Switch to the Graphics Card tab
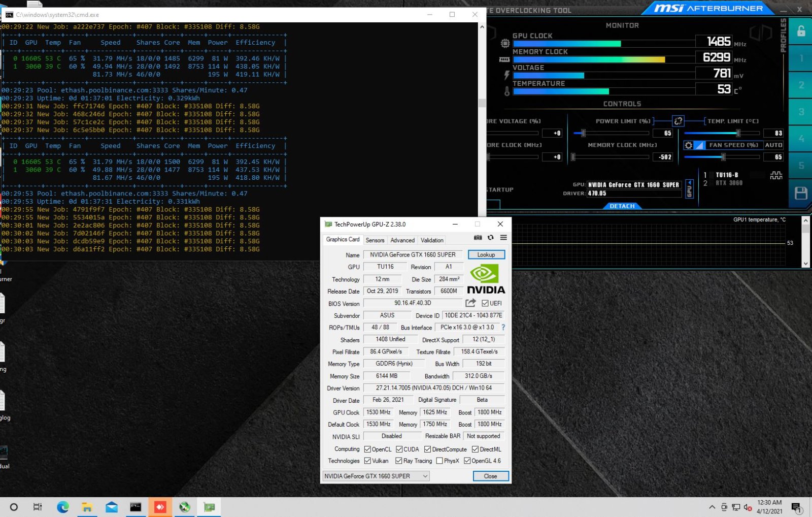The height and width of the screenshot is (517, 812). tap(343, 239)
